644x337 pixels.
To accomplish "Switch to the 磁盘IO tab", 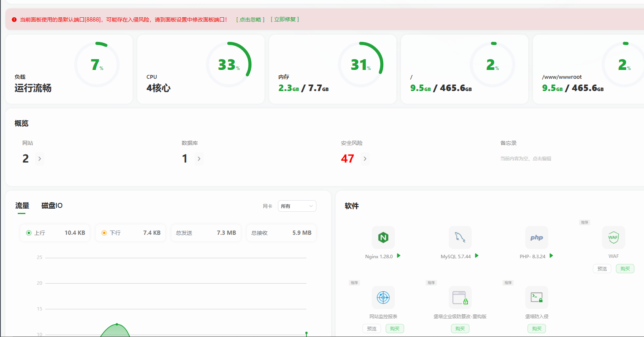I will tap(52, 206).
